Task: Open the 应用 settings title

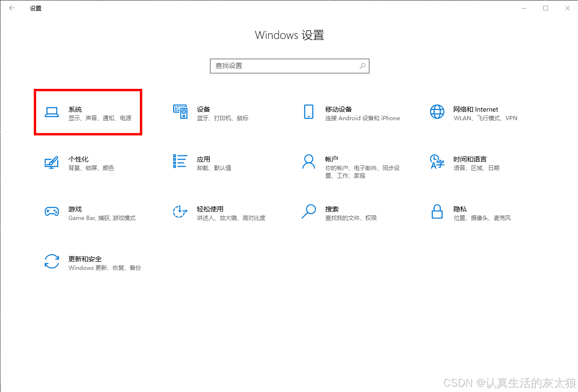Action: click(x=204, y=159)
